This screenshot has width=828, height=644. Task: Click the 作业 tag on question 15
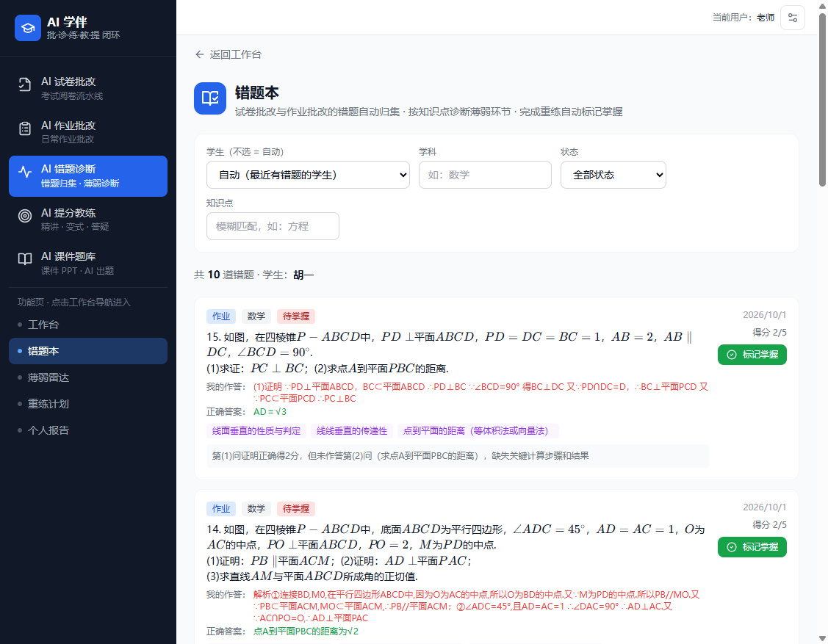point(220,316)
